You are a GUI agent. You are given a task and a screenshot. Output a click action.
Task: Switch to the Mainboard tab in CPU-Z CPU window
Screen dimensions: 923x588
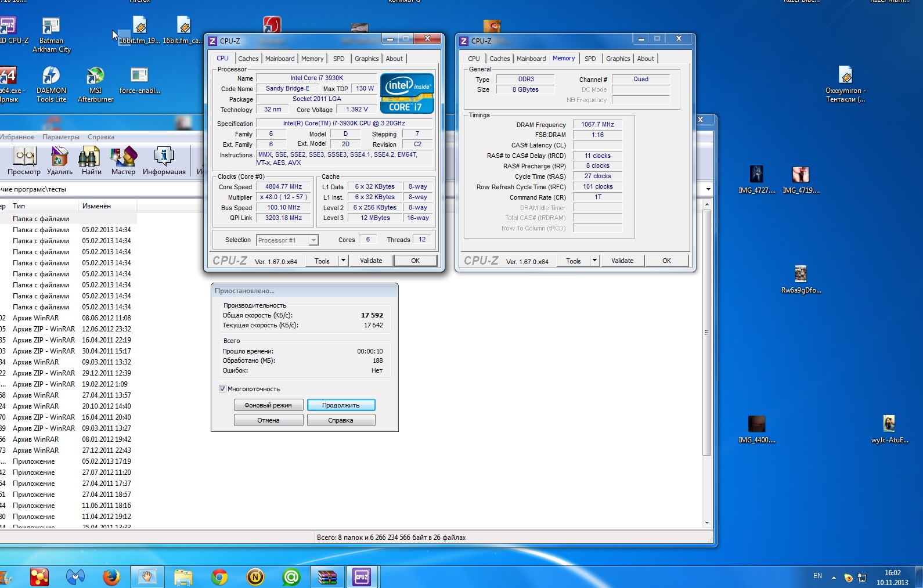[280, 59]
